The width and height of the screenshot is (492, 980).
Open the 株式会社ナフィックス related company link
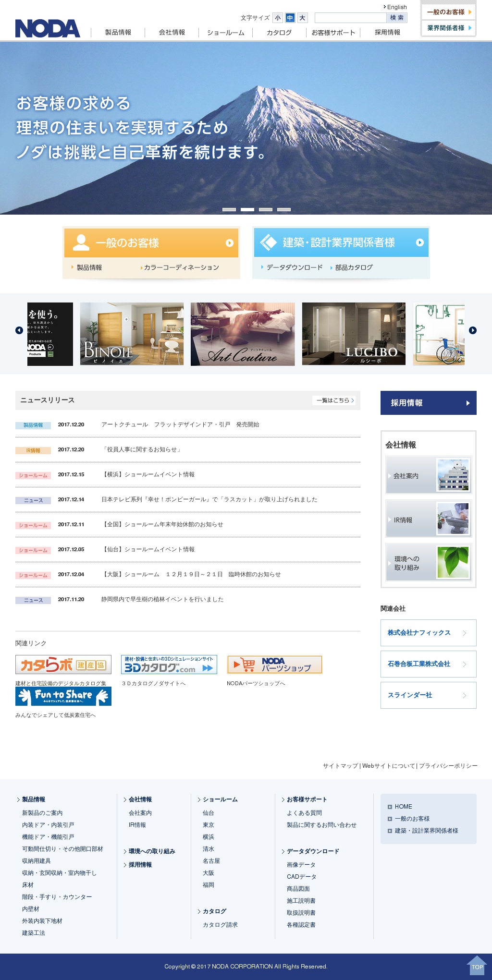pos(428,633)
